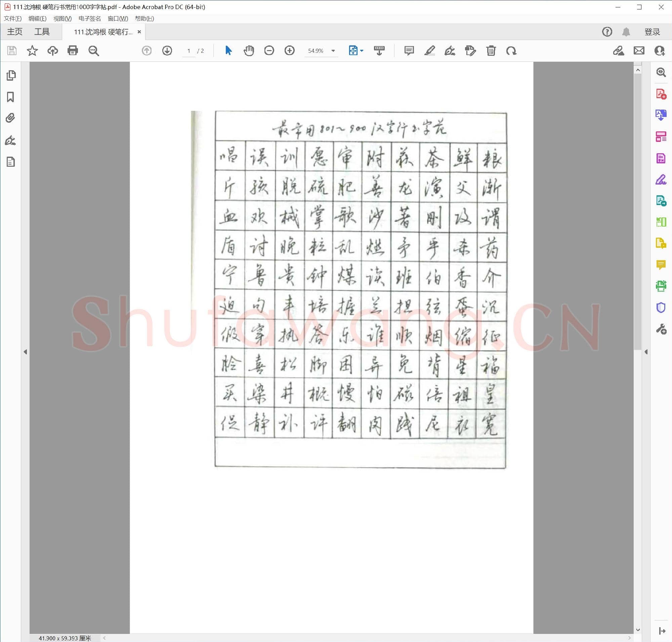Open the Protect shield tool

click(661, 307)
